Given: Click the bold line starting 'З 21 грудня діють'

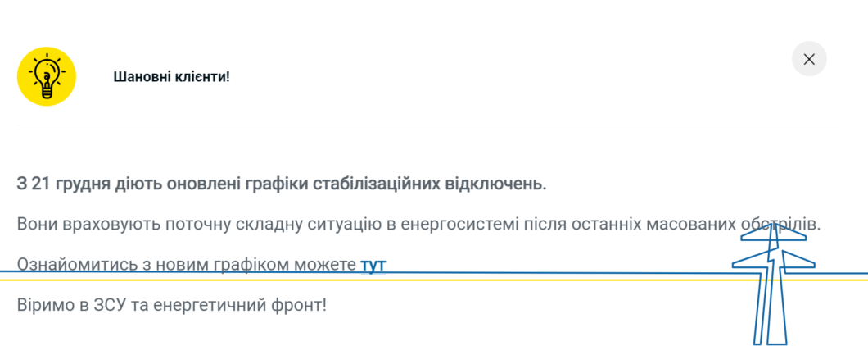Looking at the screenshot, I should tap(282, 184).
